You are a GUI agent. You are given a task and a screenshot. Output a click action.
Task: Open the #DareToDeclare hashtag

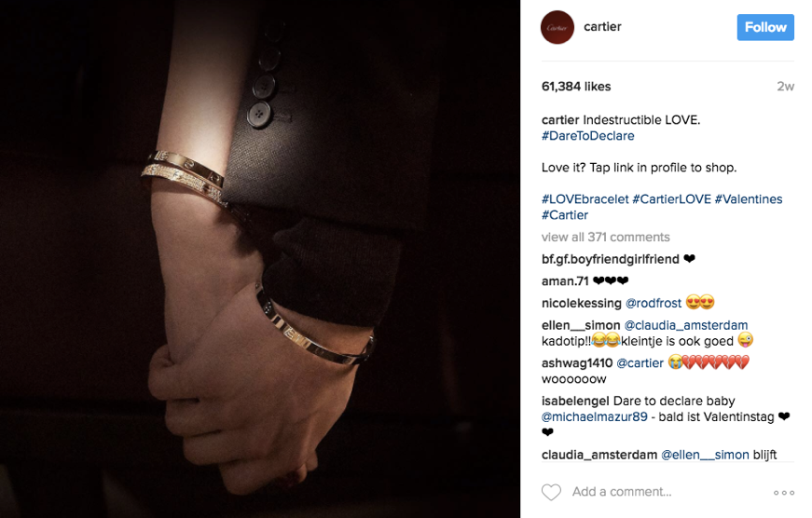[x=587, y=136]
